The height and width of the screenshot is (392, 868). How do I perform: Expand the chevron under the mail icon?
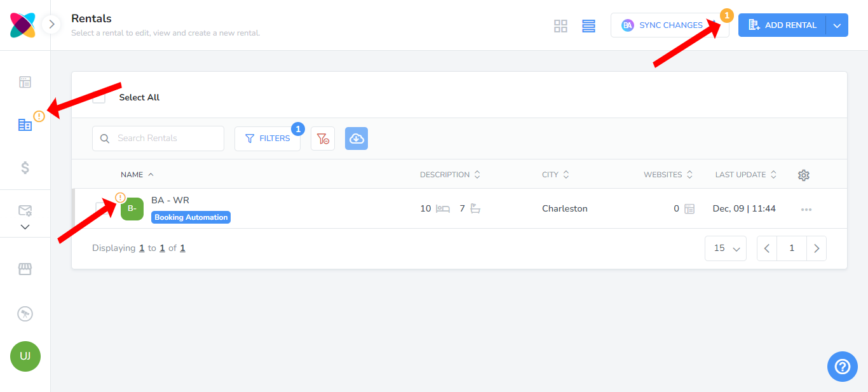[x=25, y=227]
